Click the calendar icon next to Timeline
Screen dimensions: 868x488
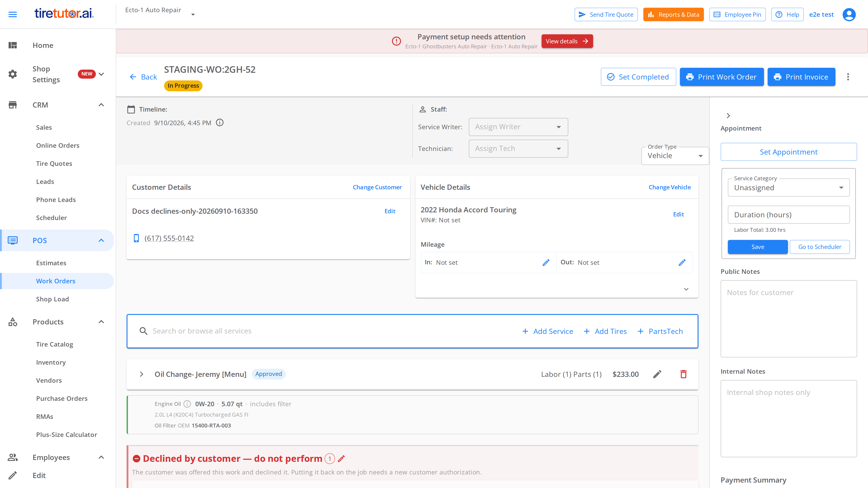click(x=131, y=109)
